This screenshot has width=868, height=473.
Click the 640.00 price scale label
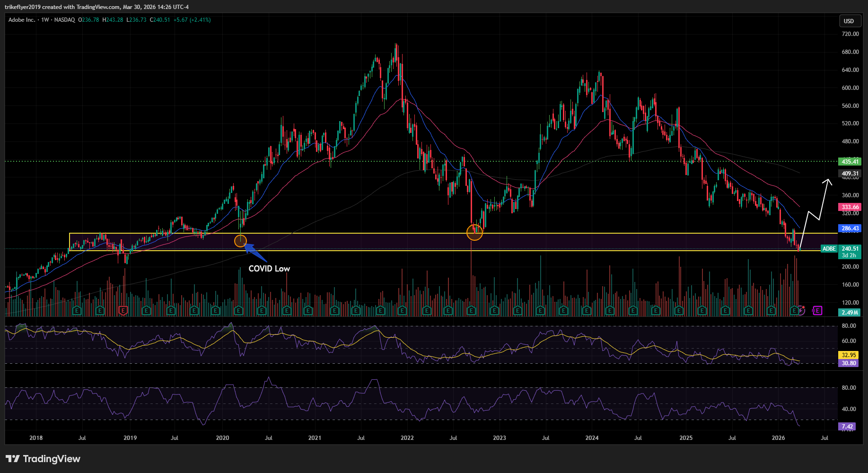point(850,70)
